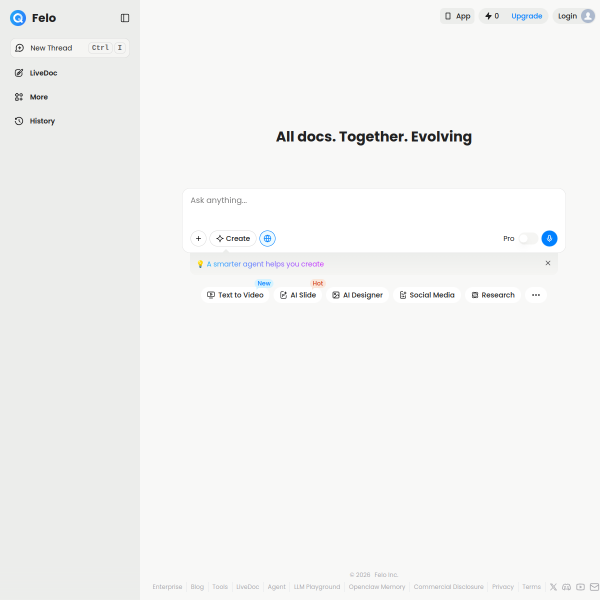This screenshot has width=600, height=600.
Task: Open the Agent footer link
Action: coord(276,587)
